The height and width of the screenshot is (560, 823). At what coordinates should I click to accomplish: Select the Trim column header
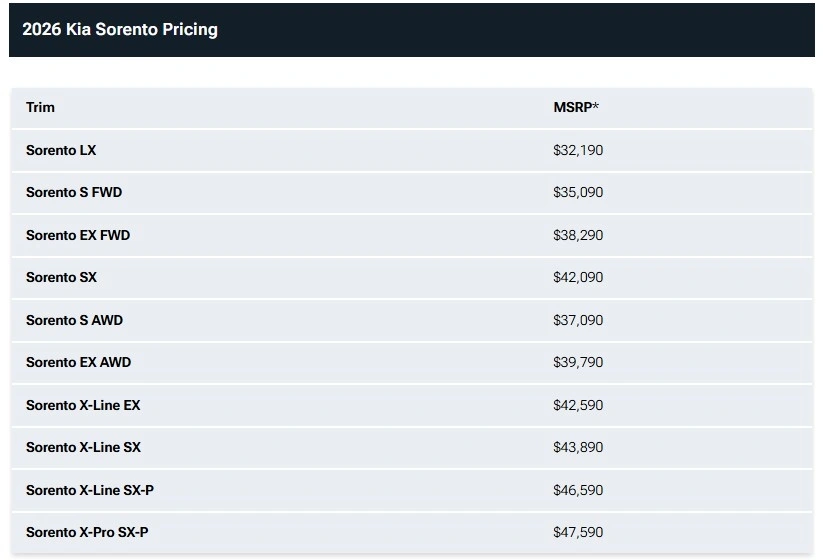pyautogui.click(x=40, y=107)
